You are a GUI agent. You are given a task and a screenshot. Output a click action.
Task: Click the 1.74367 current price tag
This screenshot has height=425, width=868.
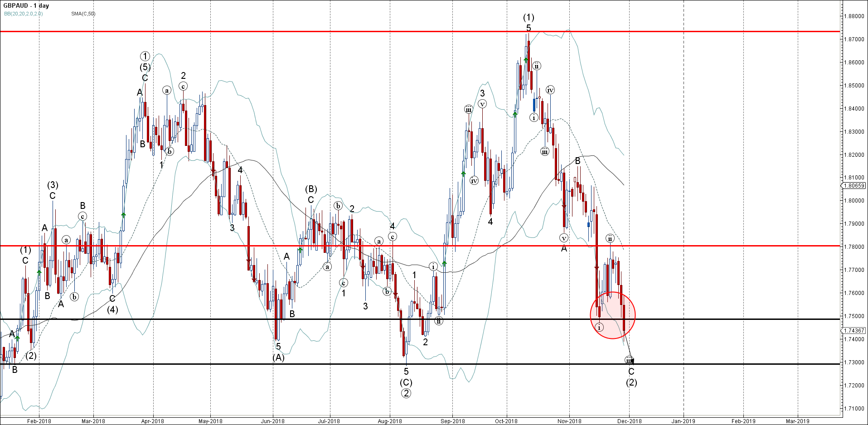click(x=854, y=331)
